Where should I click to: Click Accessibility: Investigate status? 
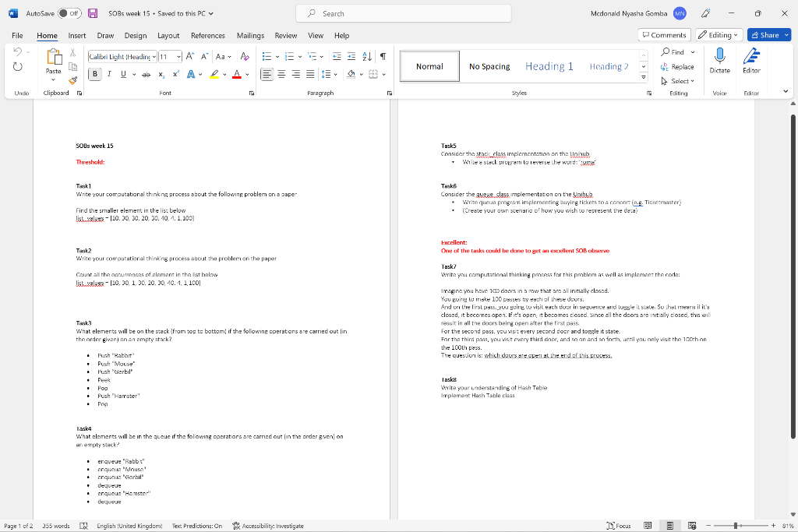click(268, 526)
